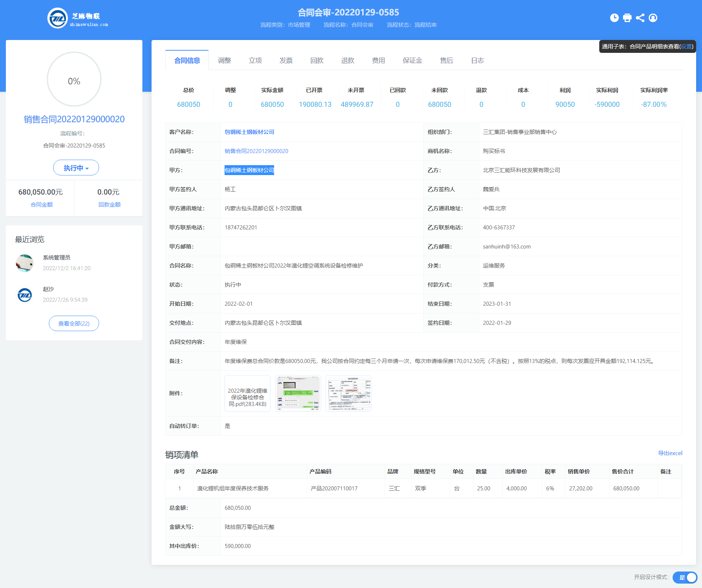Click the system administrator avatar
This screenshot has height=588, width=702.
25,263
